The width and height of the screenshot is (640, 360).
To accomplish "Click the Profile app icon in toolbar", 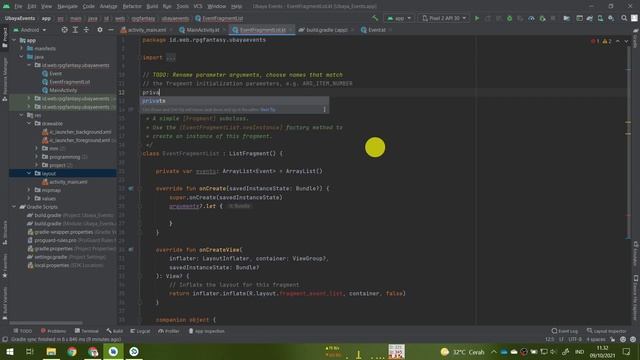I will click(531, 18).
